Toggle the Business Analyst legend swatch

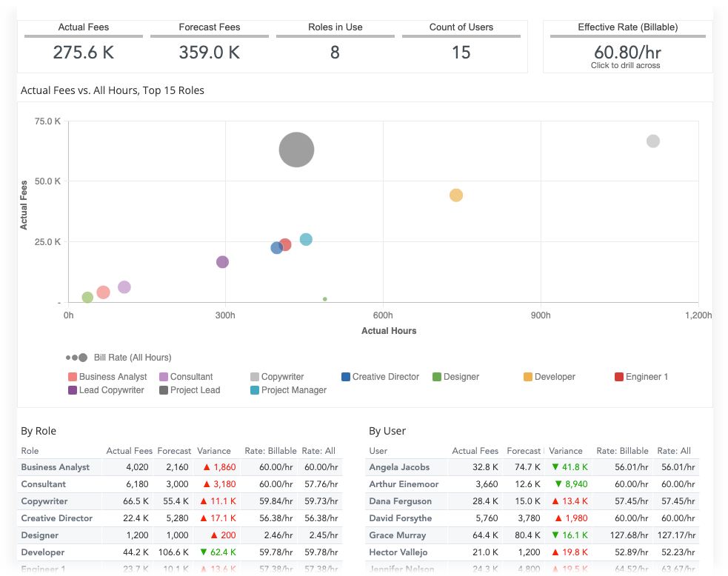[x=73, y=377]
